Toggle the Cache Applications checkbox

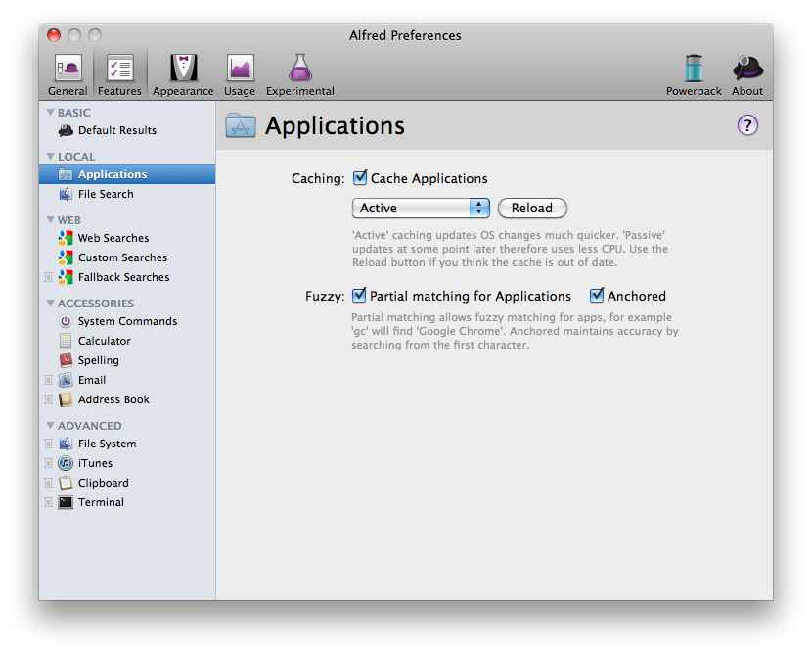coord(360,178)
